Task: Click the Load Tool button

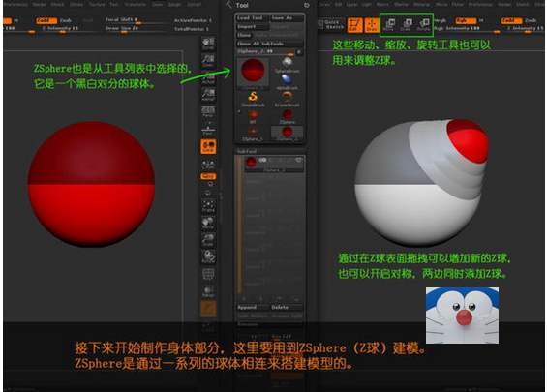Action: (x=253, y=17)
